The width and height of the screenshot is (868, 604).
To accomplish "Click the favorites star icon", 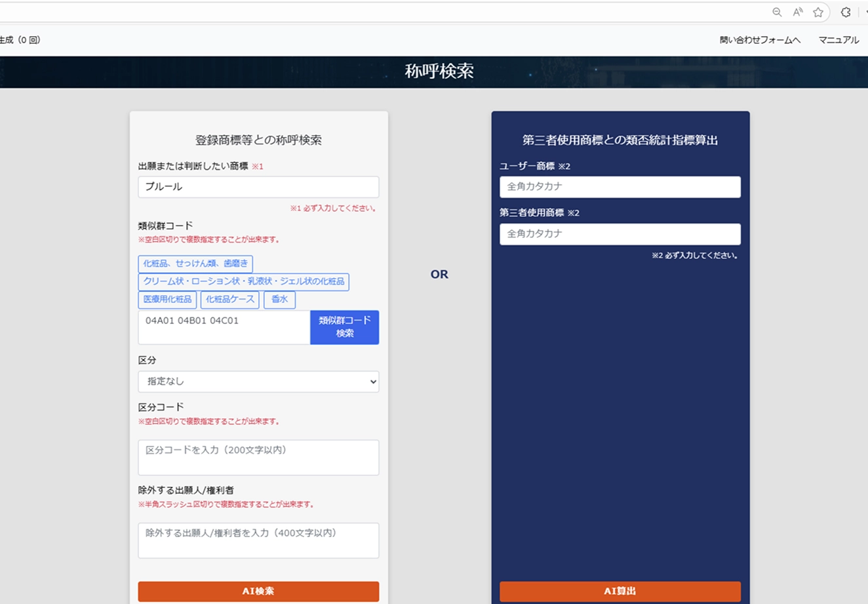I will 818,12.
